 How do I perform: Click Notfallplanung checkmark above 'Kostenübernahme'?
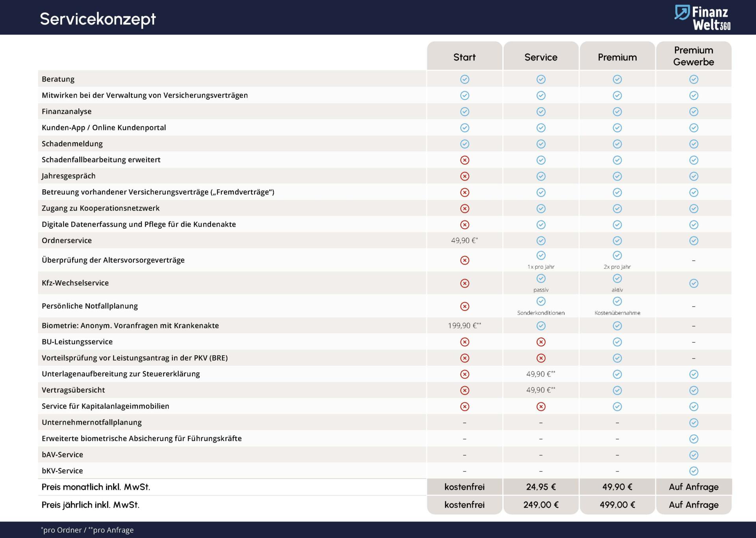[x=617, y=301]
